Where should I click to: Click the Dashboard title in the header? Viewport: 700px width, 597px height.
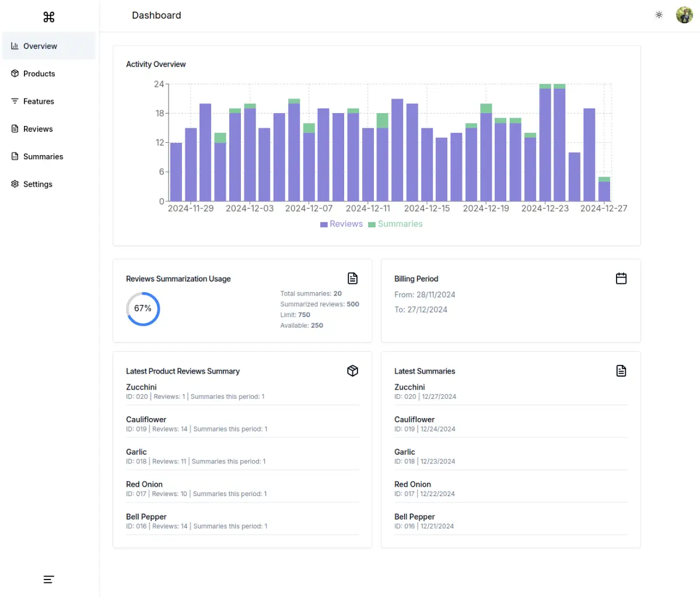156,15
